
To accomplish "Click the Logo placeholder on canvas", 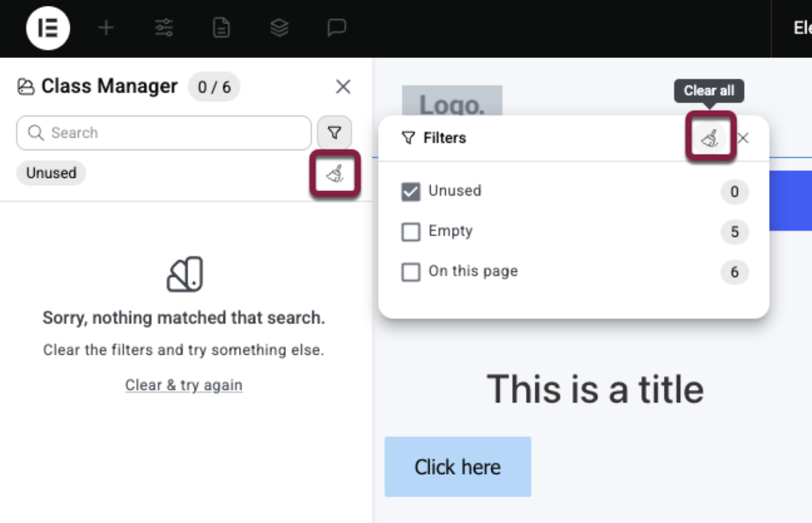I will pos(452,102).
